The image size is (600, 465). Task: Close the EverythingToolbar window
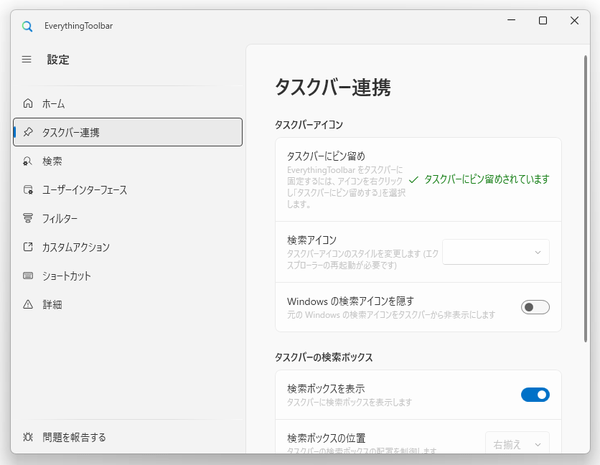tap(574, 20)
